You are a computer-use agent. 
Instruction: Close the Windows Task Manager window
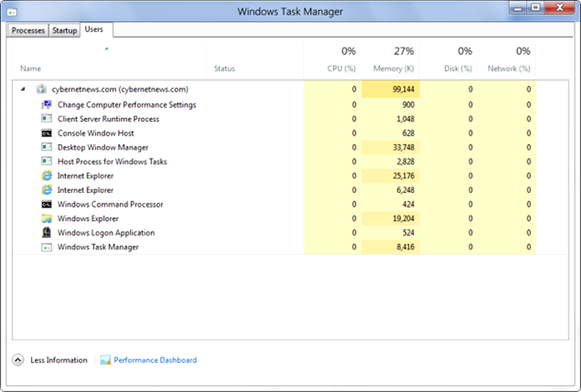[x=560, y=8]
